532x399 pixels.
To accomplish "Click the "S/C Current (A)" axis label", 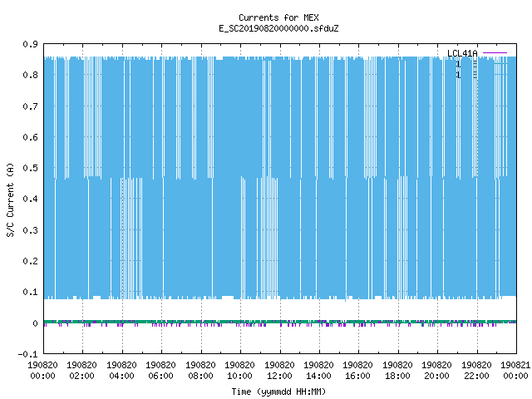I will [10, 199].
